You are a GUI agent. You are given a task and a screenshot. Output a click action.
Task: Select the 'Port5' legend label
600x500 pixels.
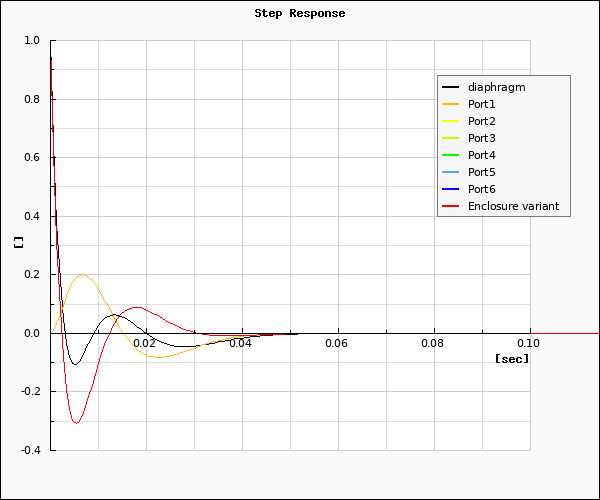tap(482, 172)
